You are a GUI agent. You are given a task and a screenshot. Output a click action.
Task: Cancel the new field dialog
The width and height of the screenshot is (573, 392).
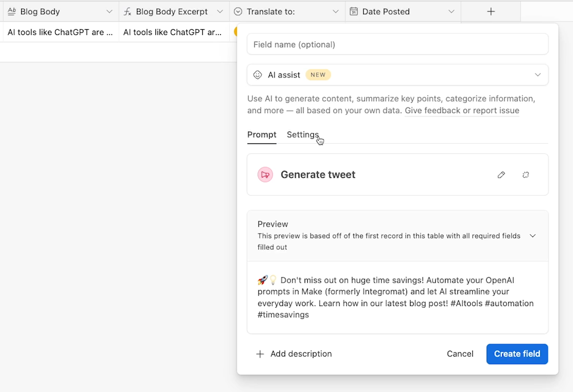pyautogui.click(x=460, y=354)
